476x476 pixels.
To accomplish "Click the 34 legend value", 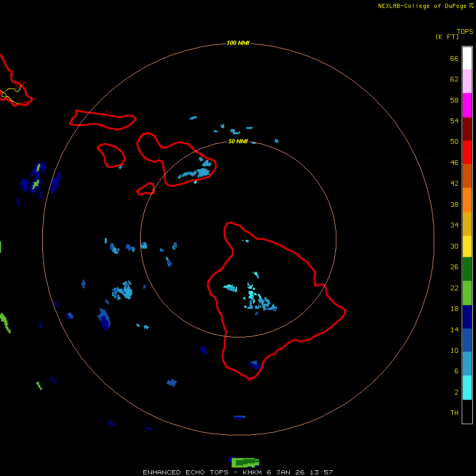I will (x=454, y=225).
